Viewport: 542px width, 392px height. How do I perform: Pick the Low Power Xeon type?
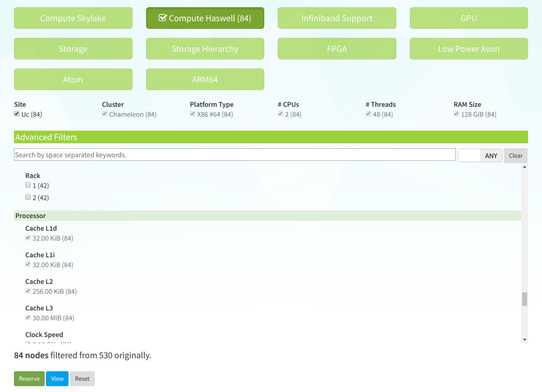(x=469, y=49)
